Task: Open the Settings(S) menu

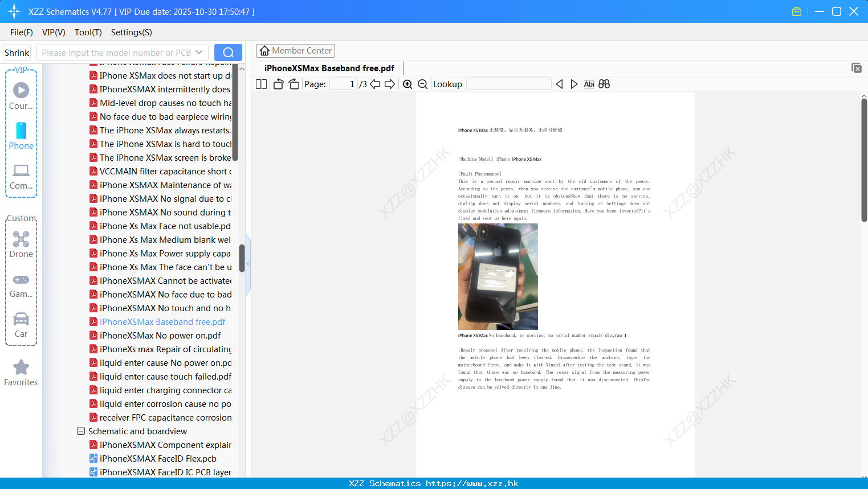Action: coord(132,32)
